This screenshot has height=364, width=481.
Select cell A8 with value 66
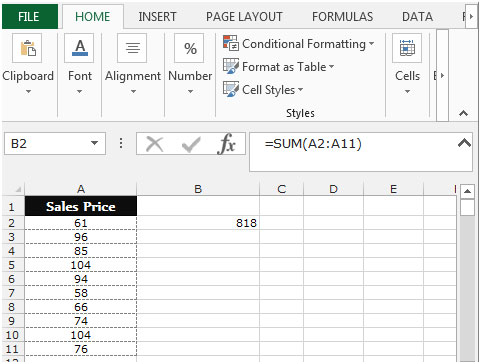click(81, 307)
